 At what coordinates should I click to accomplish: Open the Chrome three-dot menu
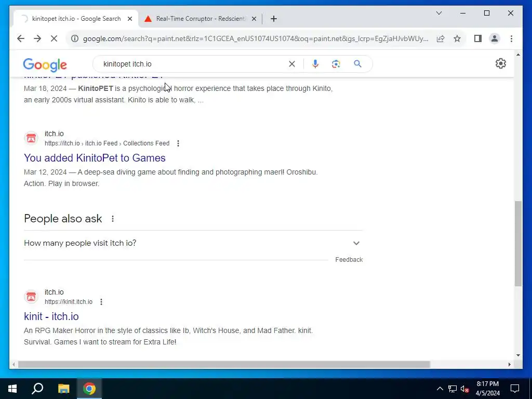(511, 38)
